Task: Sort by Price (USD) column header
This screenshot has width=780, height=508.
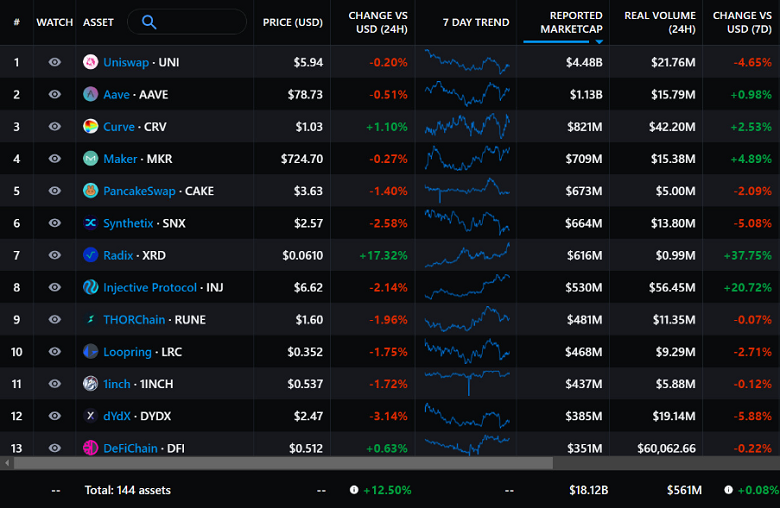Action: (x=291, y=22)
